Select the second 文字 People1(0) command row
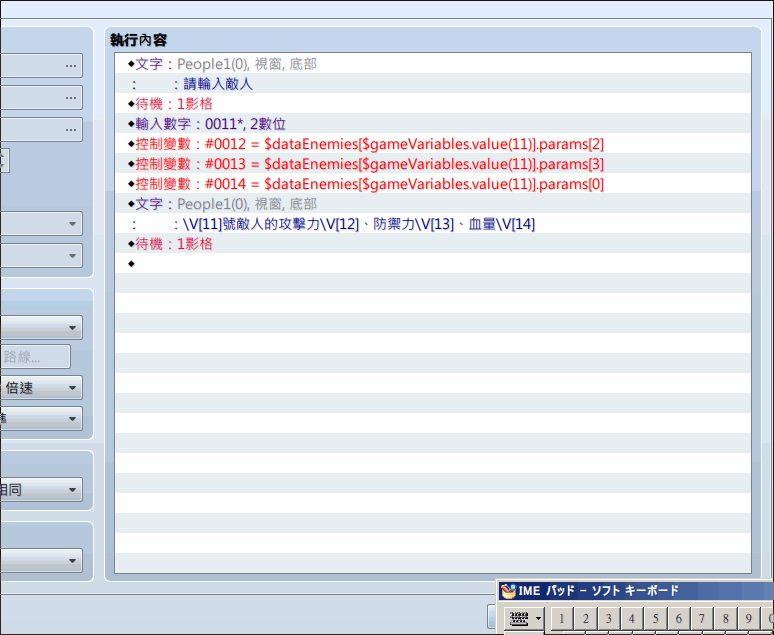Viewport: 774px width, 635px height. [433, 204]
